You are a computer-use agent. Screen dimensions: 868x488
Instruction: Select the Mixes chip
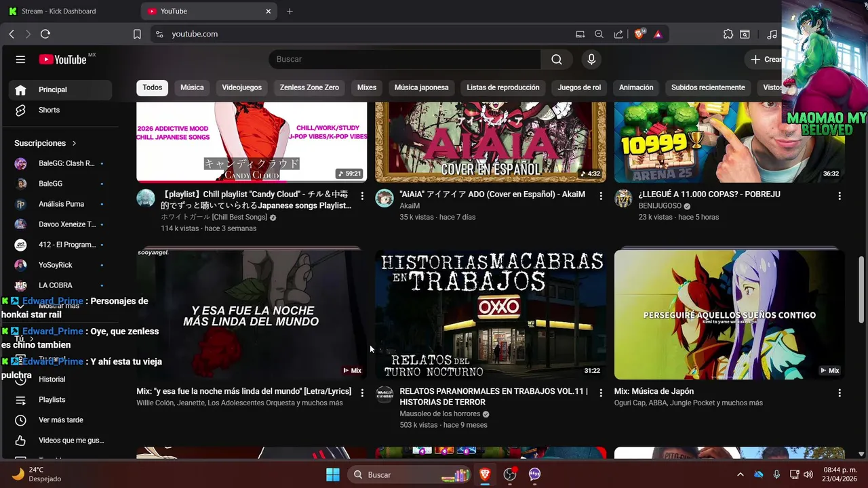(x=367, y=87)
